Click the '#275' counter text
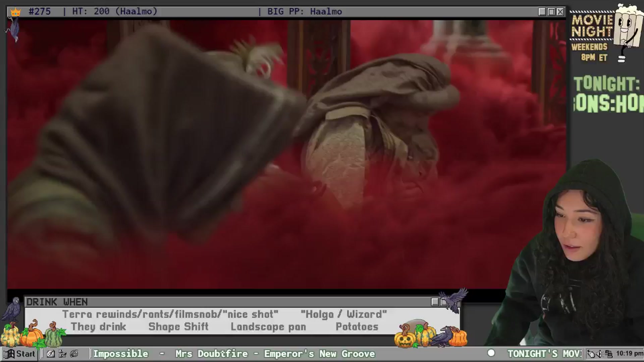The image size is (644, 362). (40, 11)
